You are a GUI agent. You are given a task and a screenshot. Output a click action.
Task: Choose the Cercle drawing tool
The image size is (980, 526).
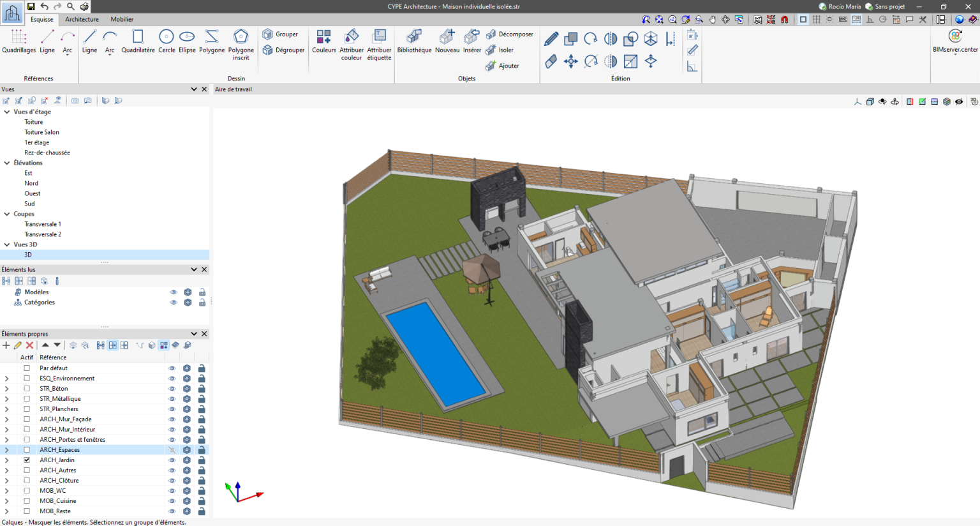point(167,41)
